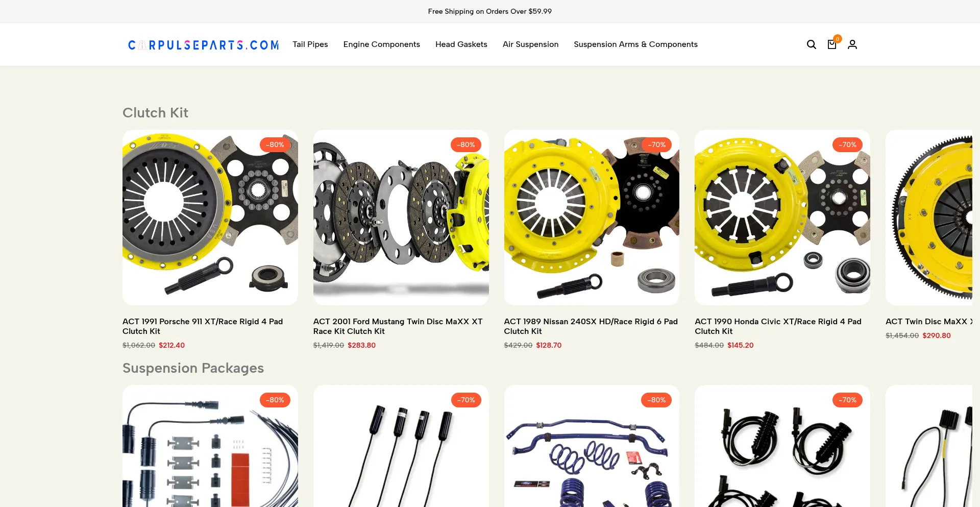Click the Clutch Kit section heading
980x507 pixels.
[155, 113]
